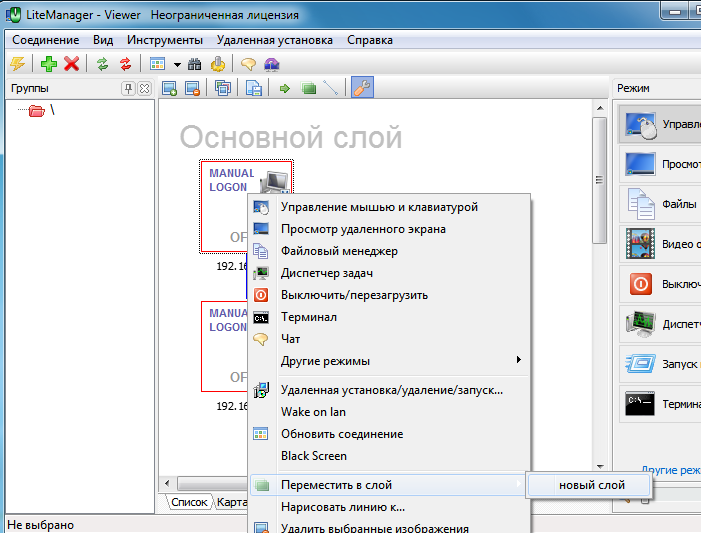
Task: Click the hand bell icon in toolbar
Action: (218, 64)
